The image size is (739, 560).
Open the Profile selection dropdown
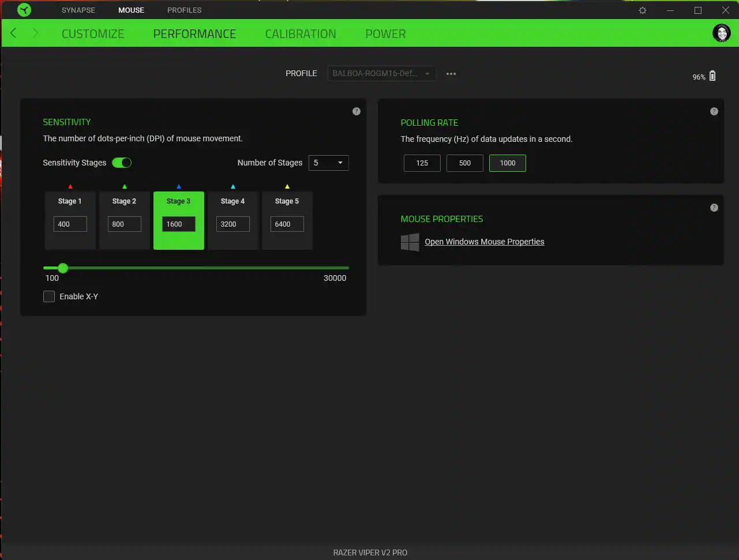[x=381, y=74]
